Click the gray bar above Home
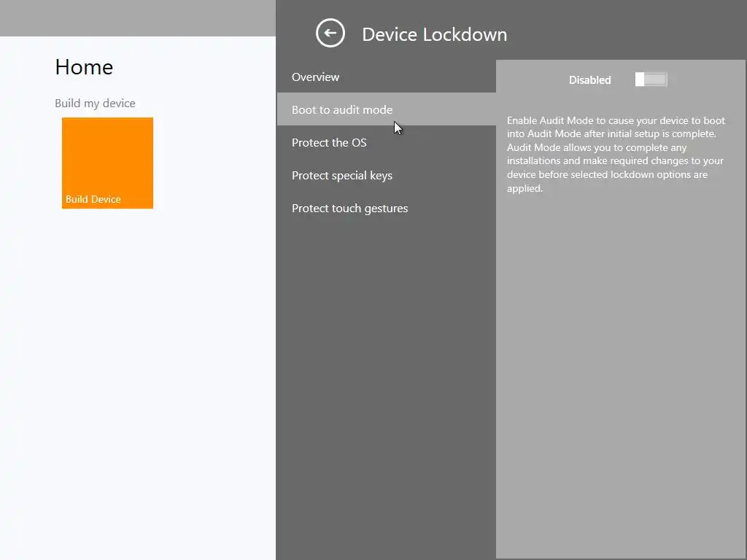 (137, 17)
